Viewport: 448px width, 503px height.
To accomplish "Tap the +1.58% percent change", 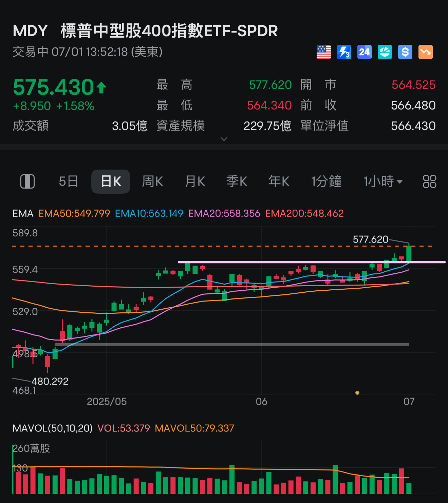I will (75, 106).
